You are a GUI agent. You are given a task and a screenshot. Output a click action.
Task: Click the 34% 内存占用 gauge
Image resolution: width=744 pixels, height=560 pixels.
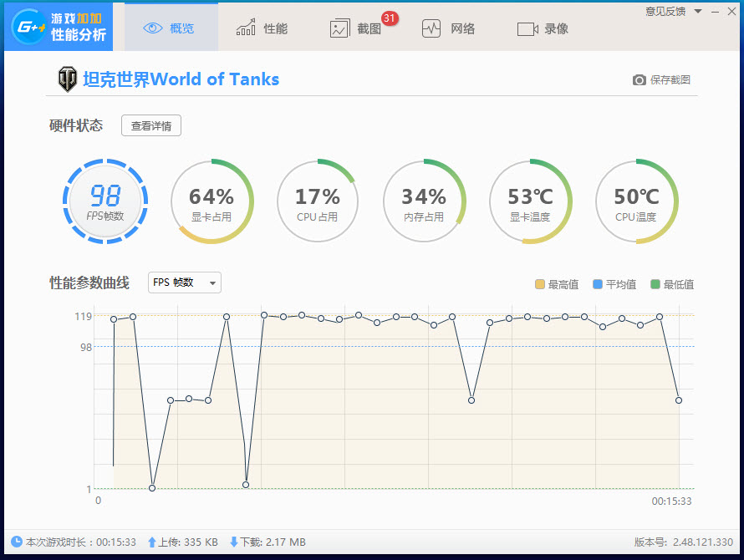click(424, 201)
